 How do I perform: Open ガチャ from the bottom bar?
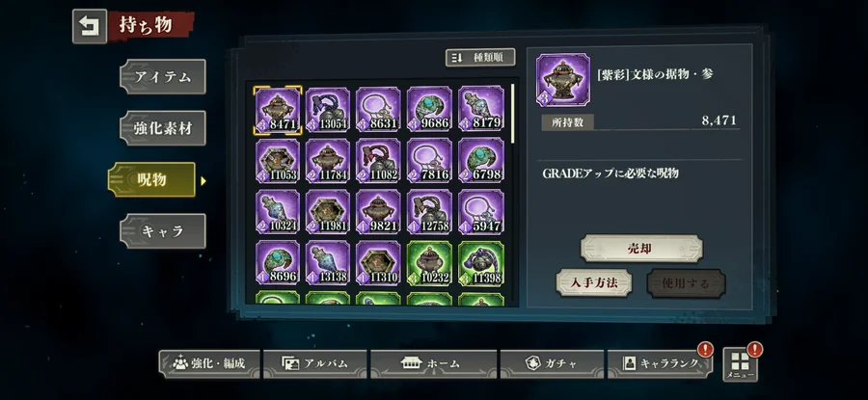552,364
